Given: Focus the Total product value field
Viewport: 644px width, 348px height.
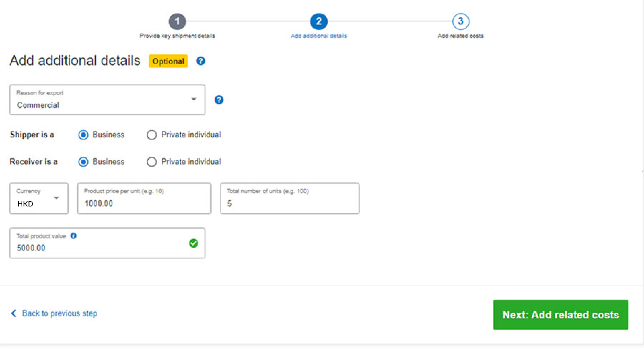Looking at the screenshot, I should coord(108,243).
